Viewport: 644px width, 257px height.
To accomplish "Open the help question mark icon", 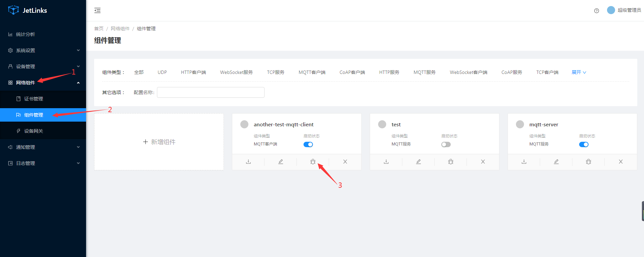I will [x=596, y=11].
